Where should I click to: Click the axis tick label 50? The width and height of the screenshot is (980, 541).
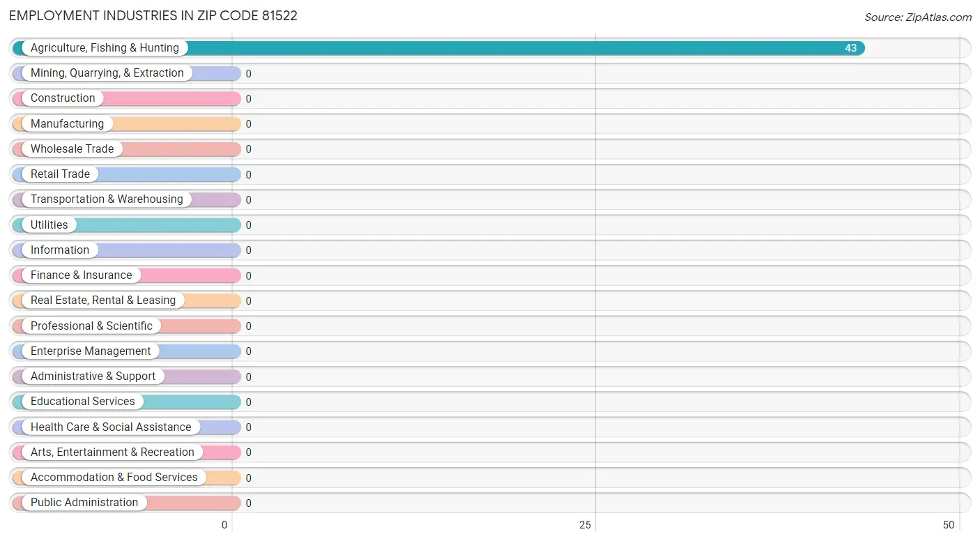(949, 525)
